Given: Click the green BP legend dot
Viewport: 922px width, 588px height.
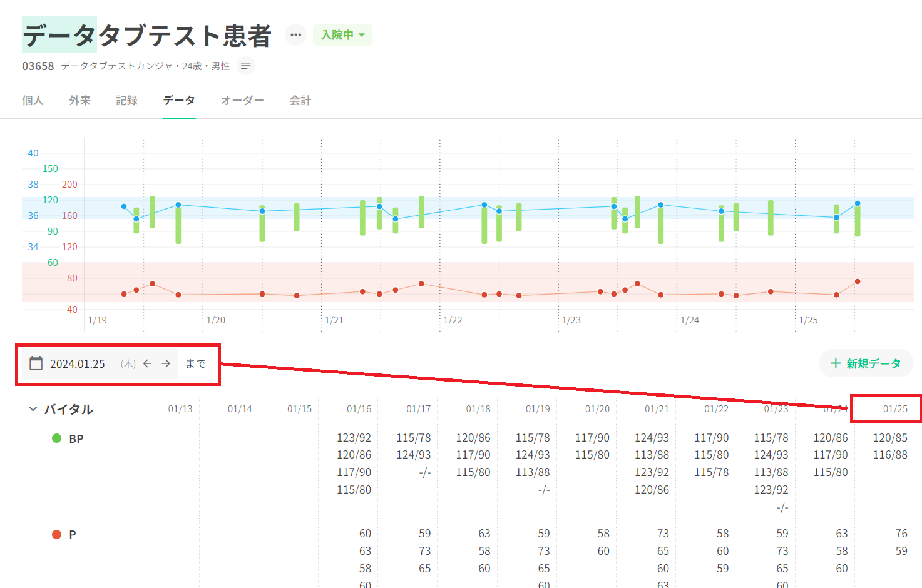Looking at the screenshot, I should (56, 438).
